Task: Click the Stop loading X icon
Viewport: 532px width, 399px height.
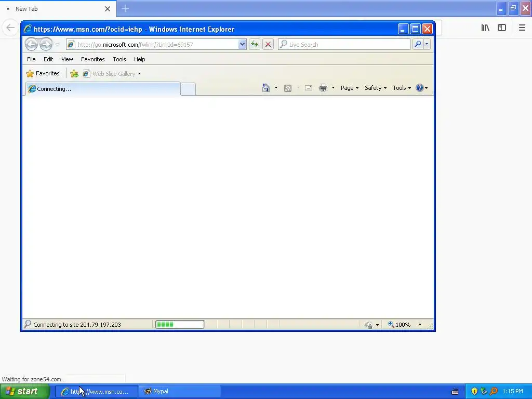Action: [x=268, y=45]
